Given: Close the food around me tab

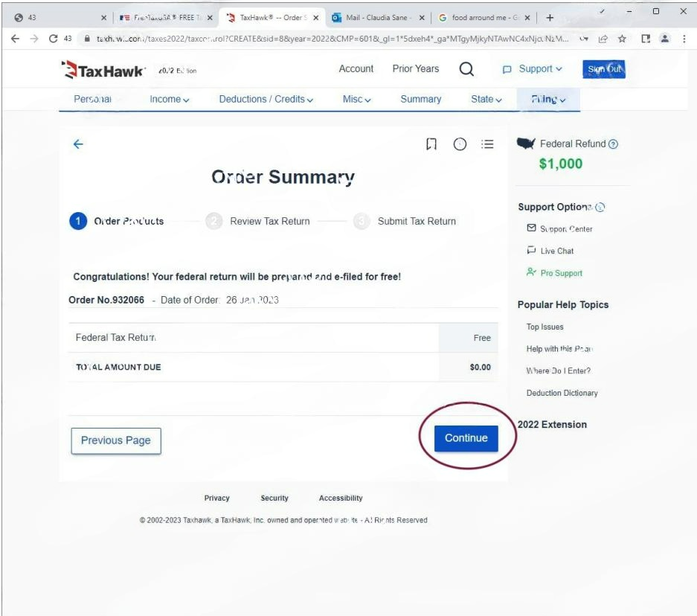Looking at the screenshot, I should point(527,18).
